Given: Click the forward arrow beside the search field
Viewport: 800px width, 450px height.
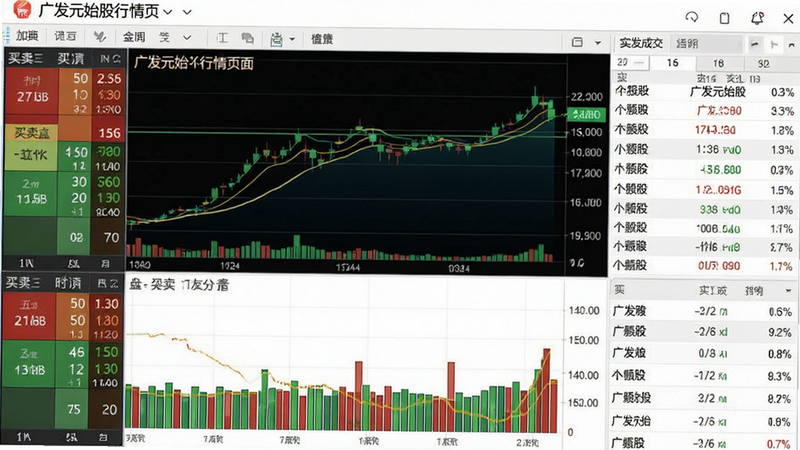Looking at the screenshot, I should pos(774,44).
